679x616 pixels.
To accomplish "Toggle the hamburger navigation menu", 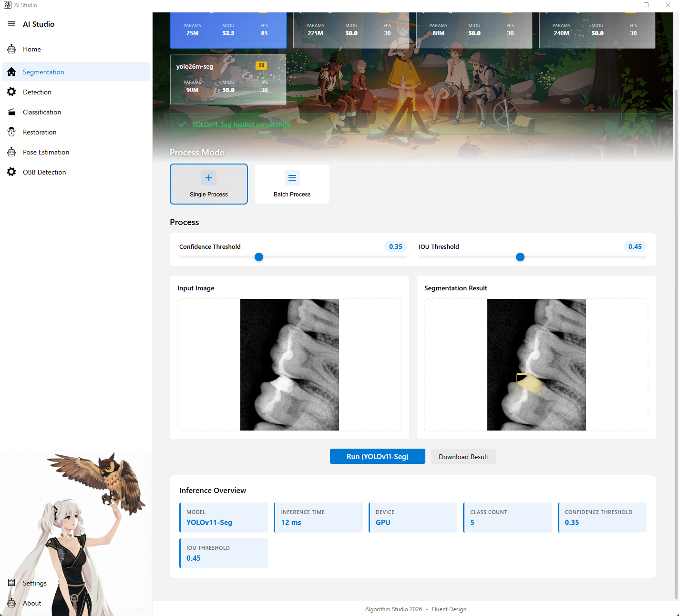I will tap(11, 24).
